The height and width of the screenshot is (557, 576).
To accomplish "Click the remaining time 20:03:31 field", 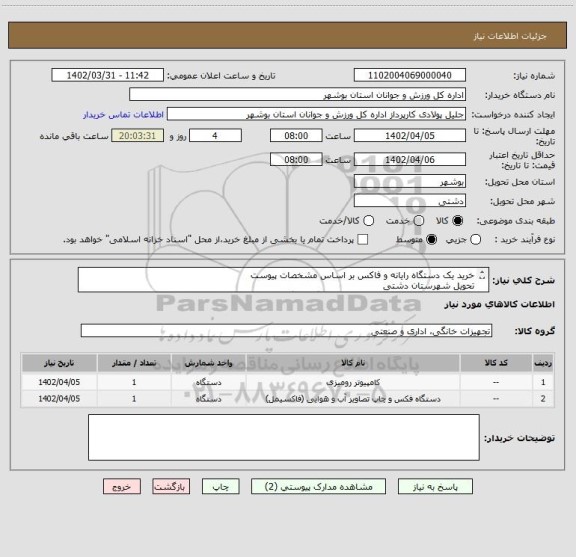I will pyautogui.click(x=137, y=136).
